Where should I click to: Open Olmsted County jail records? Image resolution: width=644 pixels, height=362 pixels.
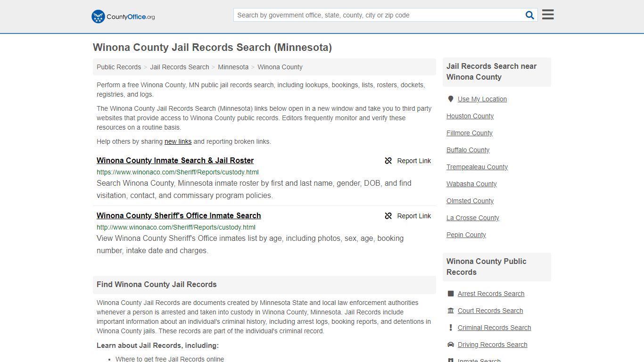pos(470,201)
